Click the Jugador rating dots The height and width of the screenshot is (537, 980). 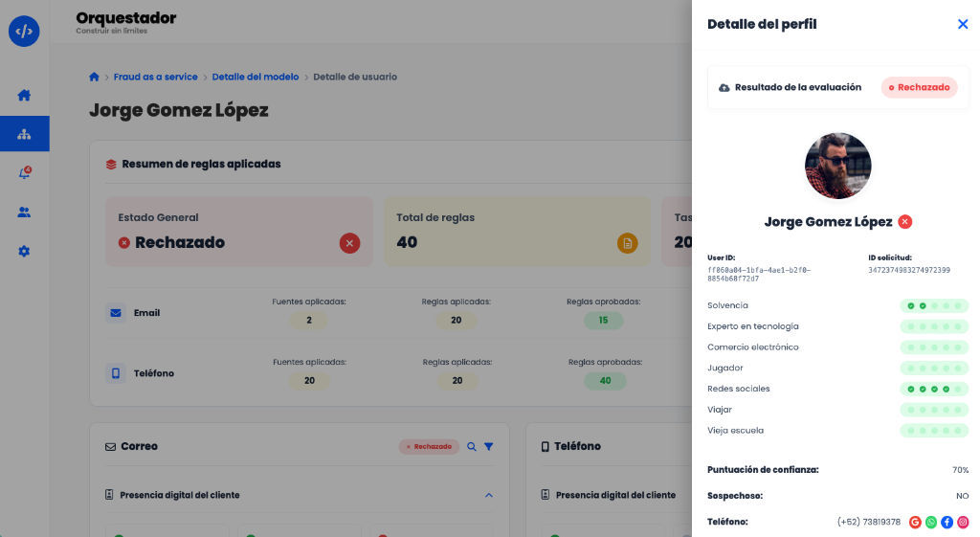pos(934,369)
